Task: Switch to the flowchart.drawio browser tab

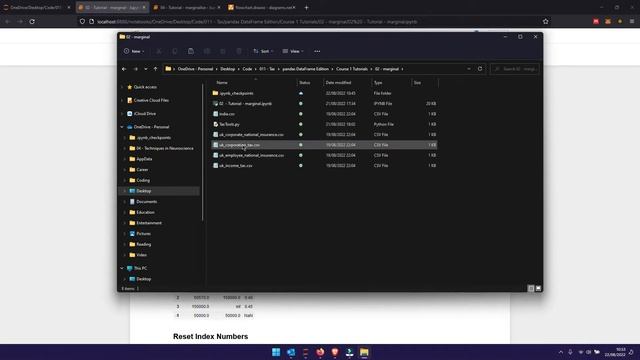Action: [261, 7]
